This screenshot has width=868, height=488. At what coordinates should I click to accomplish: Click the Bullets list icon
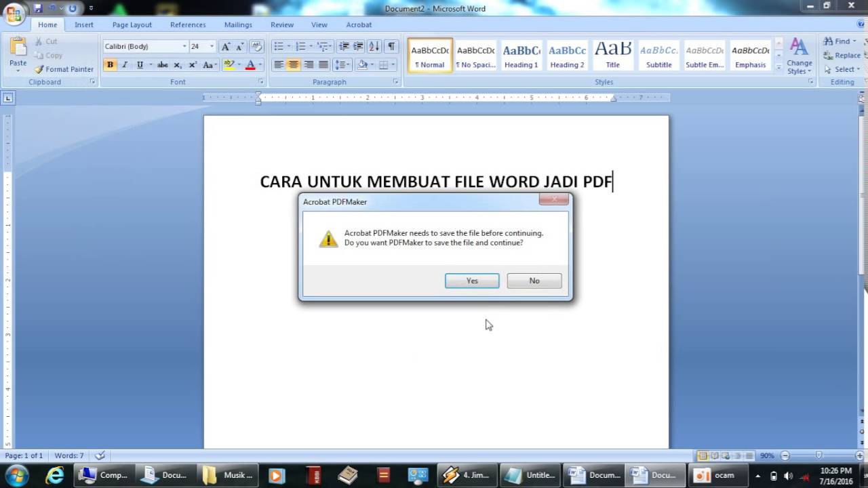279,46
